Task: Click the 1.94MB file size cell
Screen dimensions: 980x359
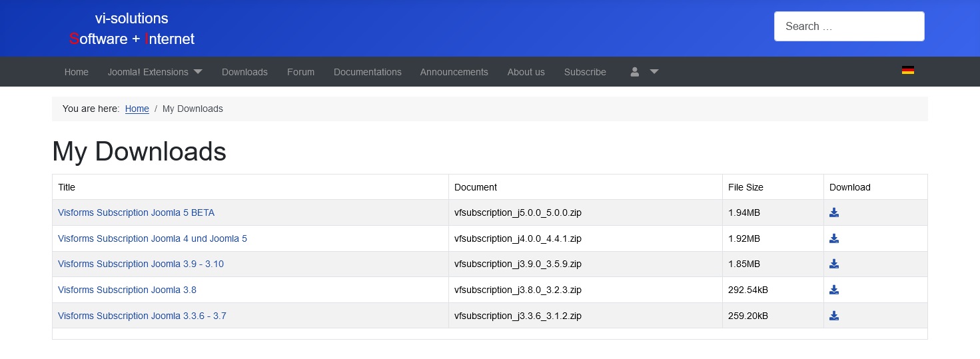Action: coord(773,212)
